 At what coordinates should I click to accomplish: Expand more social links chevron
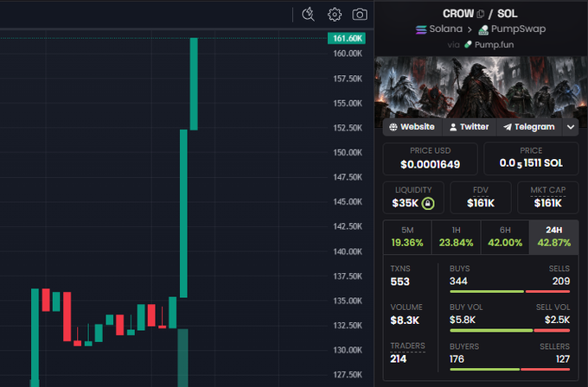(571, 127)
